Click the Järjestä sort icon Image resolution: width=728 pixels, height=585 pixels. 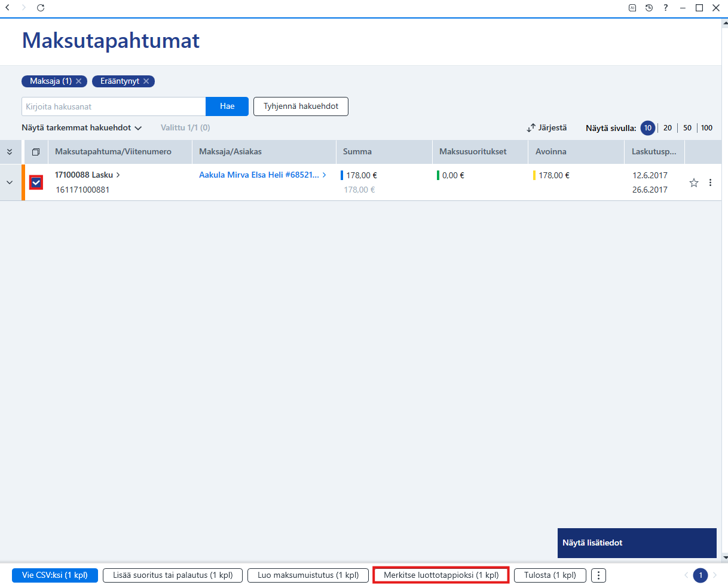[531, 128]
